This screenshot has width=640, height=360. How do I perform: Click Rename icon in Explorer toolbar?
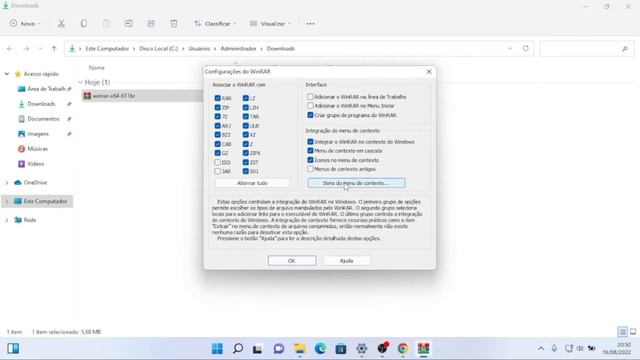(x=129, y=24)
